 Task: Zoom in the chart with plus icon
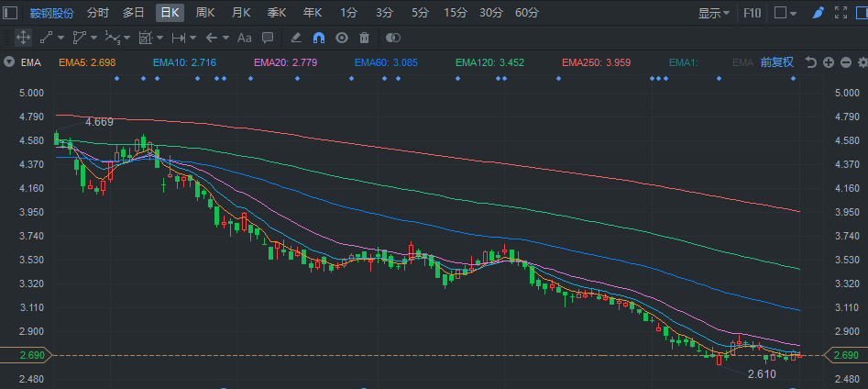(829, 62)
